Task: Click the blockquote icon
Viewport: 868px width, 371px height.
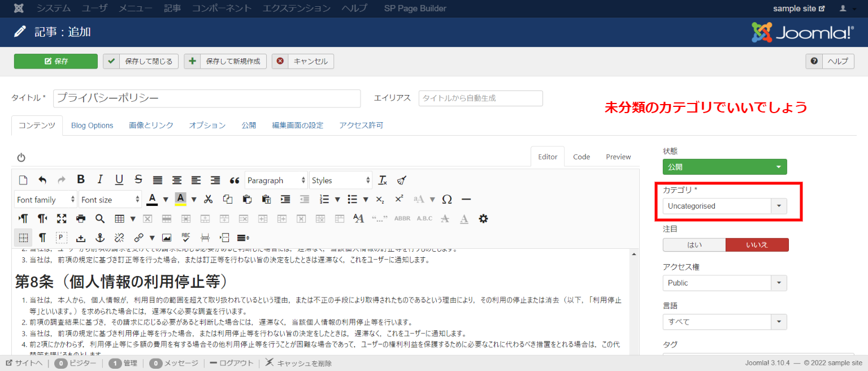Action: pos(235,180)
